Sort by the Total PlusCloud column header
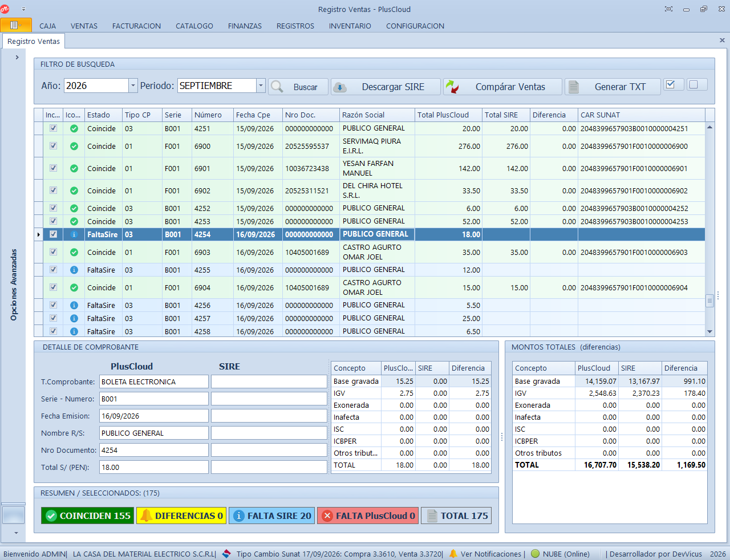The height and width of the screenshot is (560, 730). 448,115
